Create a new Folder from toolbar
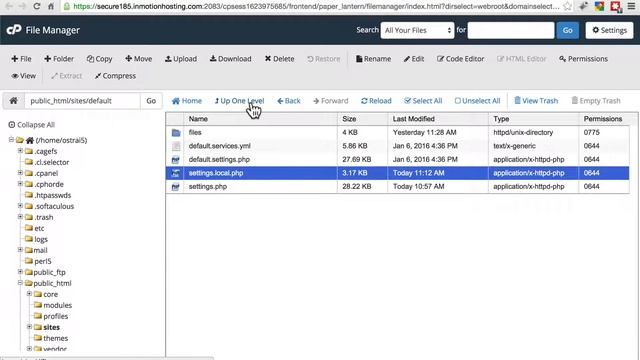The image size is (640, 360). pos(59,59)
